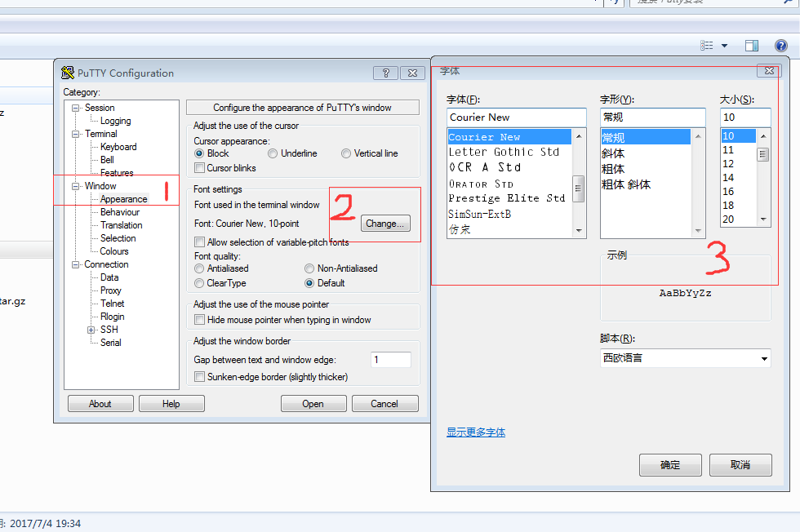The height and width of the screenshot is (532, 800).
Task: Click the font size (大小) input field
Action: (x=745, y=117)
